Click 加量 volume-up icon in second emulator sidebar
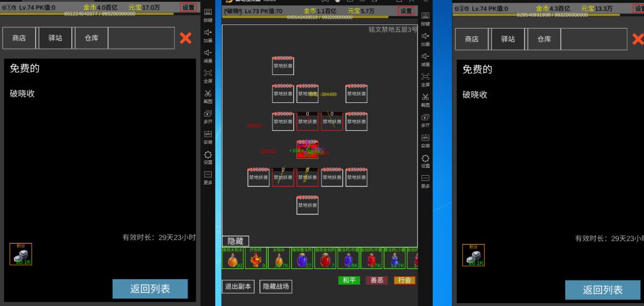 tap(426, 36)
